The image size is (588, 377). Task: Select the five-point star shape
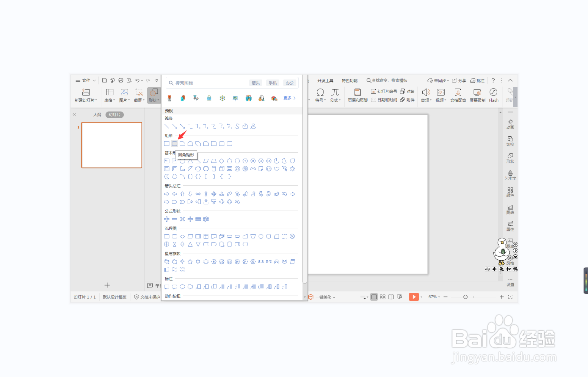pyautogui.click(x=190, y=262)
